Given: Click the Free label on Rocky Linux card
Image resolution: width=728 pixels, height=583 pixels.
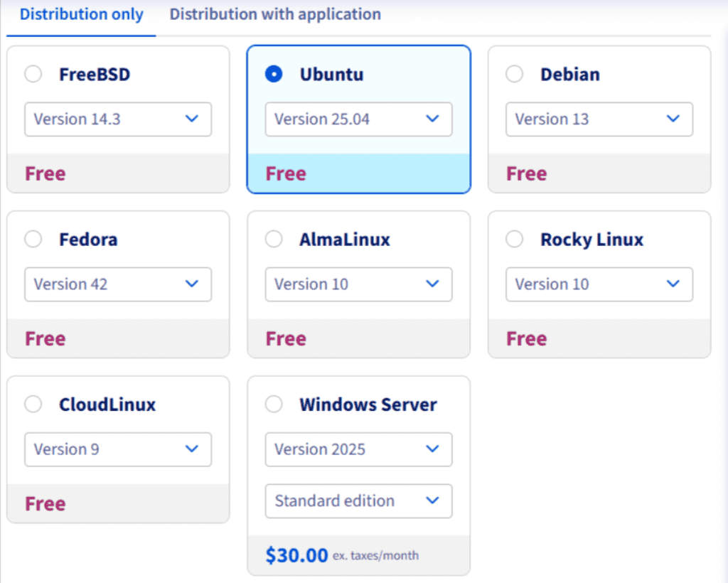Looking at the screenshot, I should (x=527, y=339).
